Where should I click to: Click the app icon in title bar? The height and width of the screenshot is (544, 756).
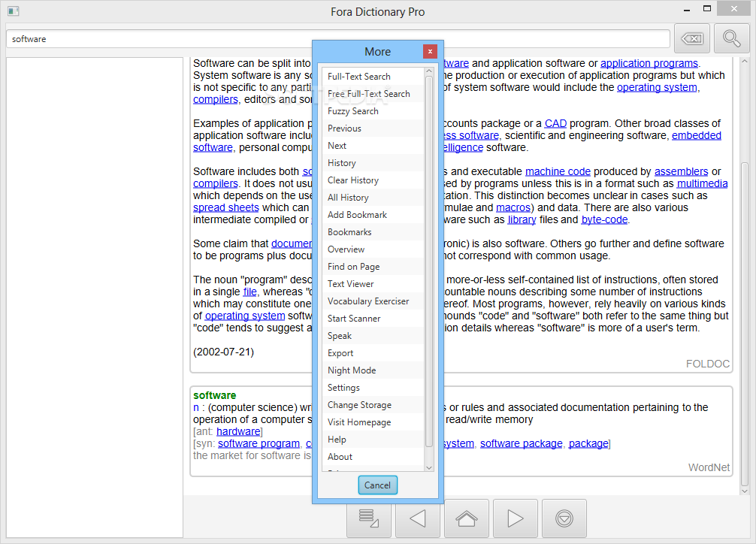click(13, 11)
